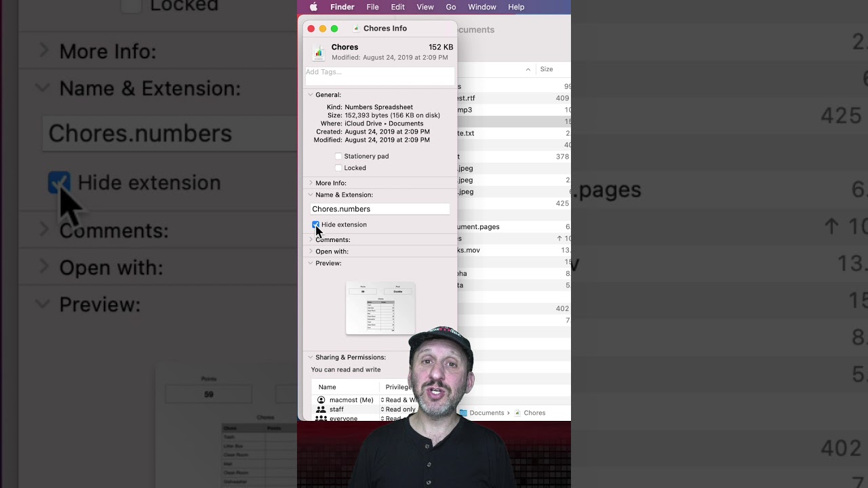868x488 pixels.
Task: Click the Chores file icon in path bar
Action: point(517,413)
